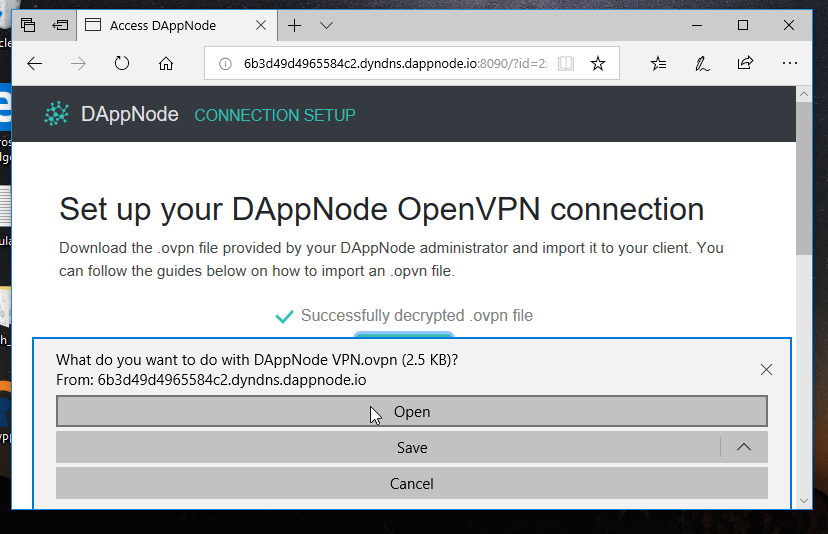The image size is (828, 534).
Task: Open Settings and more ellipsis menu
Action: [789, 63]
